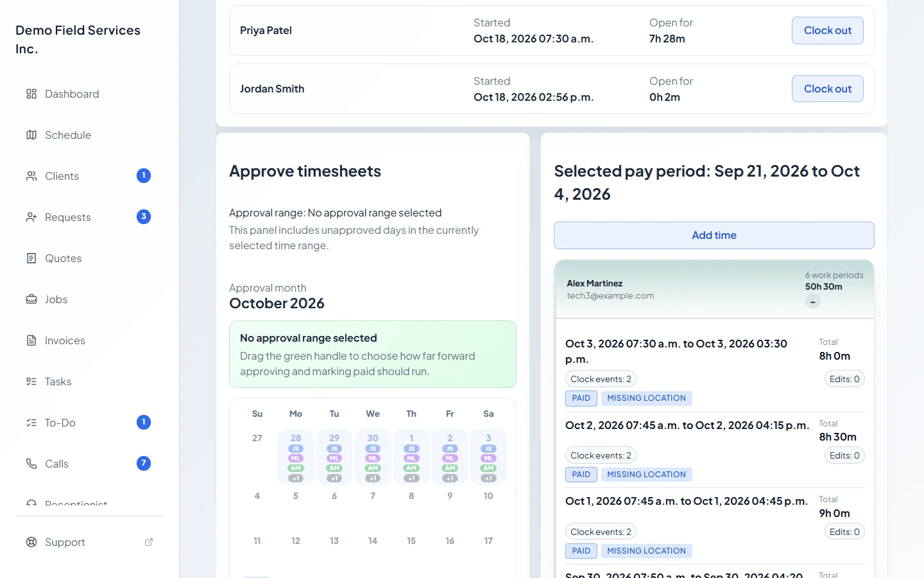Screen dimensions: 924x578
Task: Collapse Alex Martinez's work periods with the minus button
Action: (x=813, y=302)
